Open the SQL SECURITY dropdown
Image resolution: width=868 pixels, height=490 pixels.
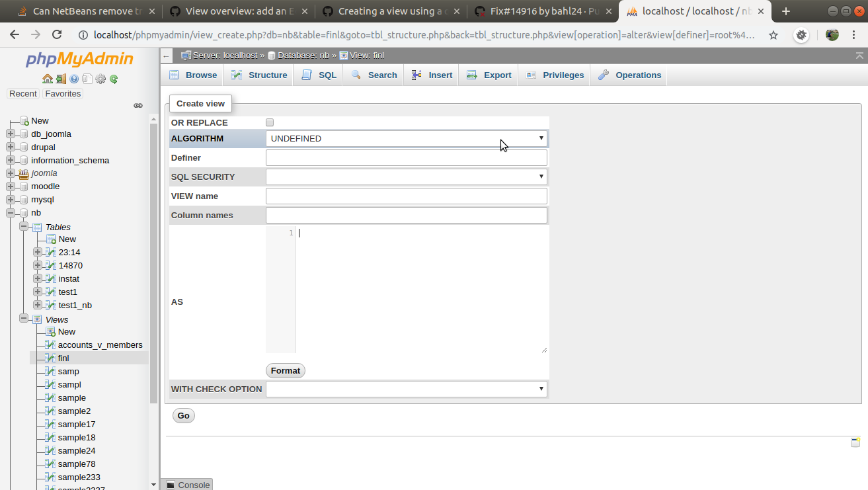pyautogui.click(x=407, y=177)
